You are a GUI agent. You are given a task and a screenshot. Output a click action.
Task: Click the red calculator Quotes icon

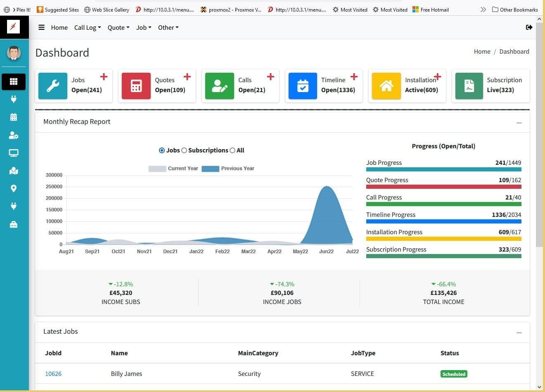point(136,86)
